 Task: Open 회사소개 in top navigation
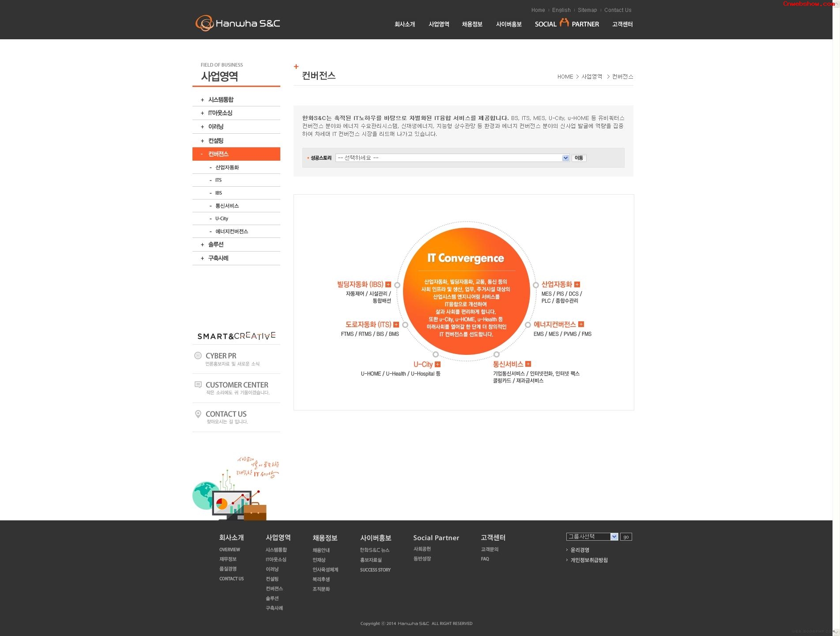coord(405,24)
